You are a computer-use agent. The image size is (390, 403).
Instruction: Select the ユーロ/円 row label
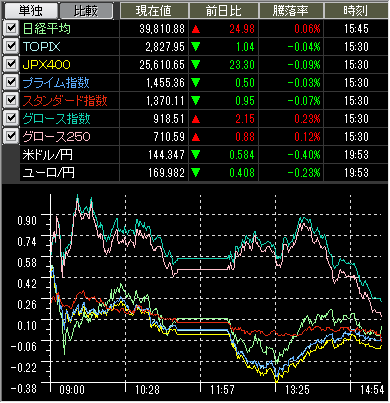48,173
